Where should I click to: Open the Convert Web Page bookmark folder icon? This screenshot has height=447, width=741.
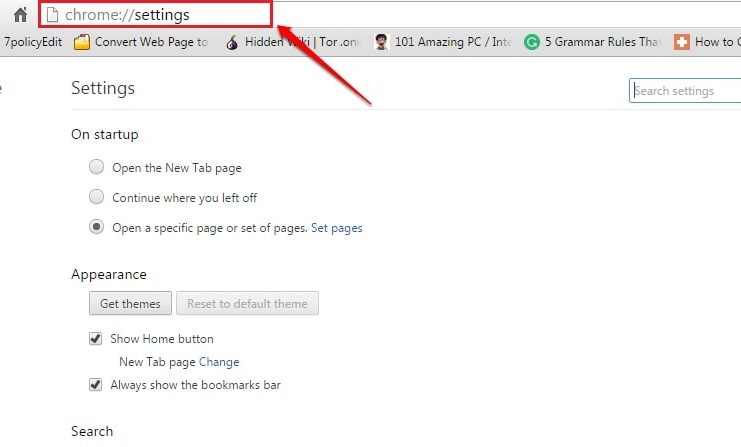coord(82,43)
